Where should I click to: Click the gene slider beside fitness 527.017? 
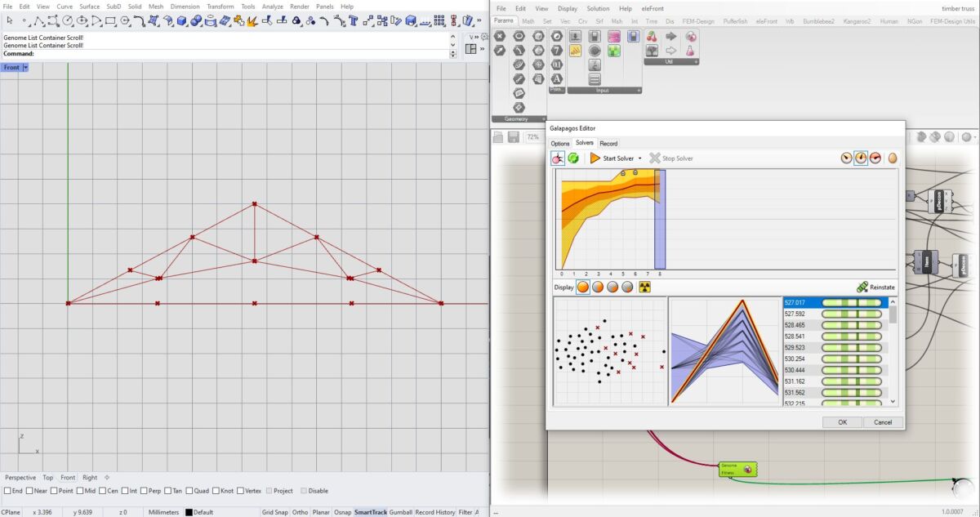tap(853, 302)
